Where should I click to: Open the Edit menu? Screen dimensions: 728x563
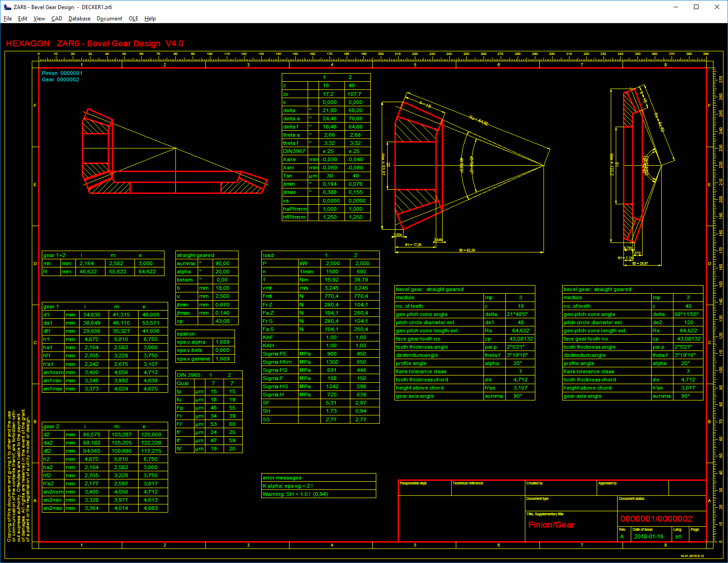pos(23,19)
